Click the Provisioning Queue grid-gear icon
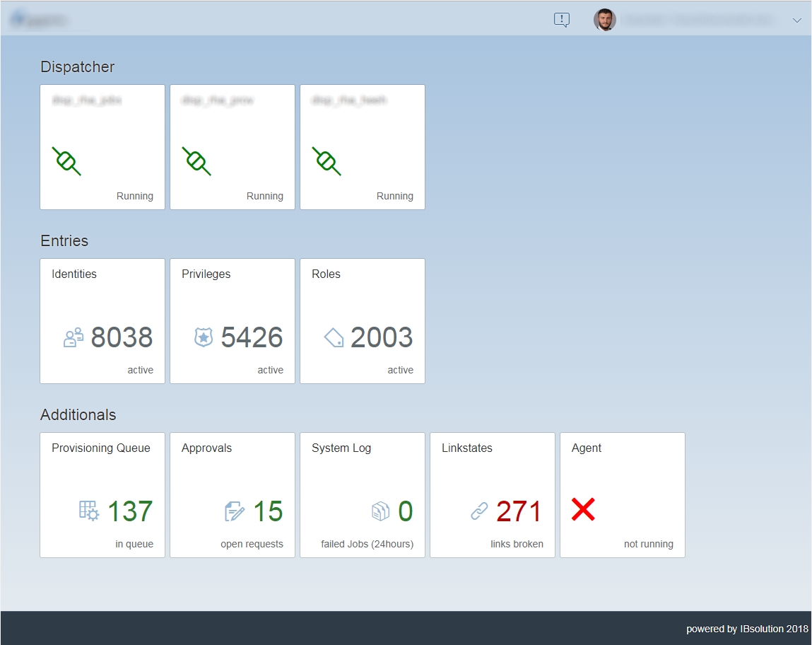Screen dimensions: 812x645 [89, 511]
